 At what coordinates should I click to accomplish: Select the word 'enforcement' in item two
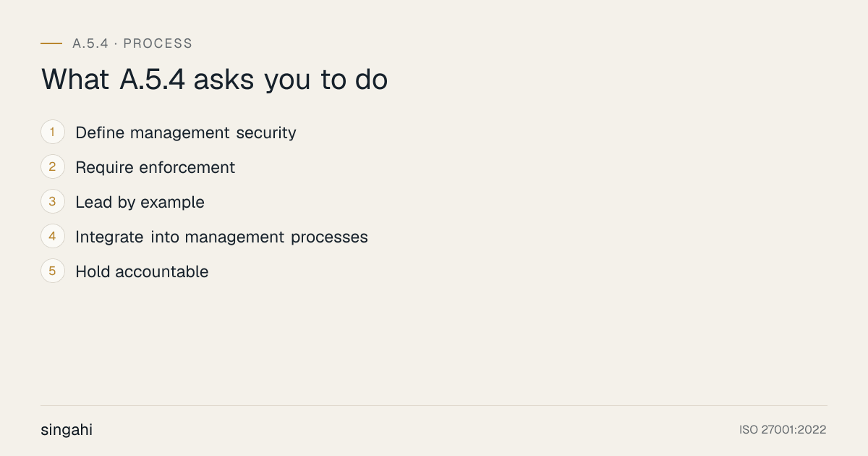point(187,168)
